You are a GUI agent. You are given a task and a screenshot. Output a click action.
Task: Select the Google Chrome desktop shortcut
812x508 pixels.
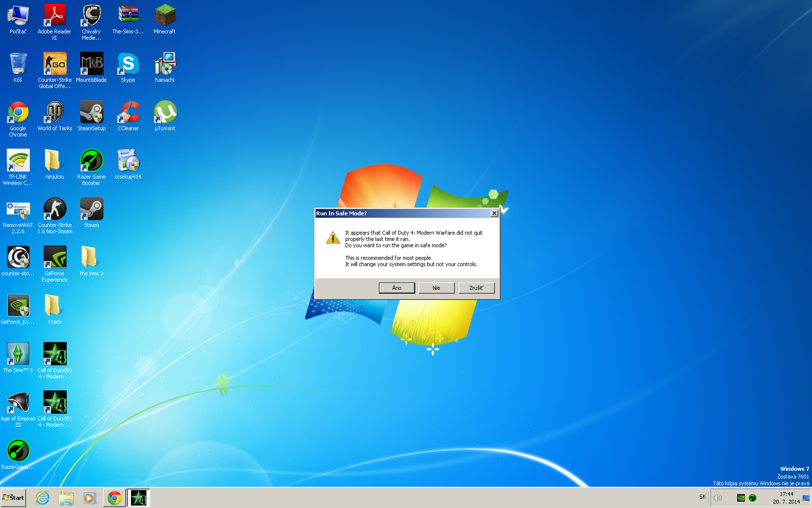[18, 119]
